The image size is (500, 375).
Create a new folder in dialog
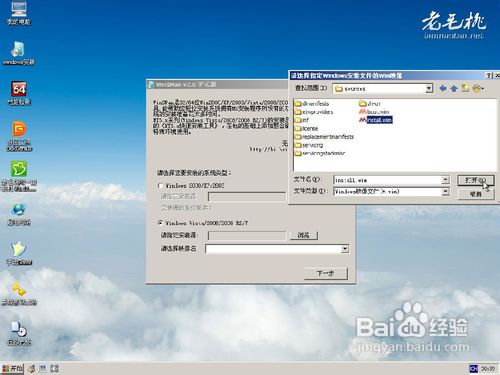coord(465,88)
